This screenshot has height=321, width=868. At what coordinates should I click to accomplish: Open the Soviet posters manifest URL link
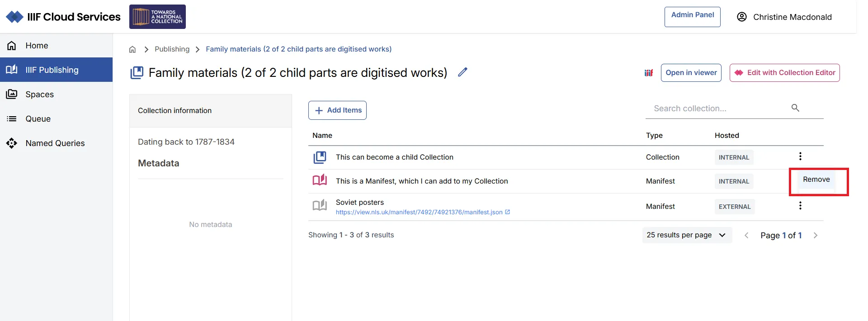pyautogui.click(x=419, y=212)
